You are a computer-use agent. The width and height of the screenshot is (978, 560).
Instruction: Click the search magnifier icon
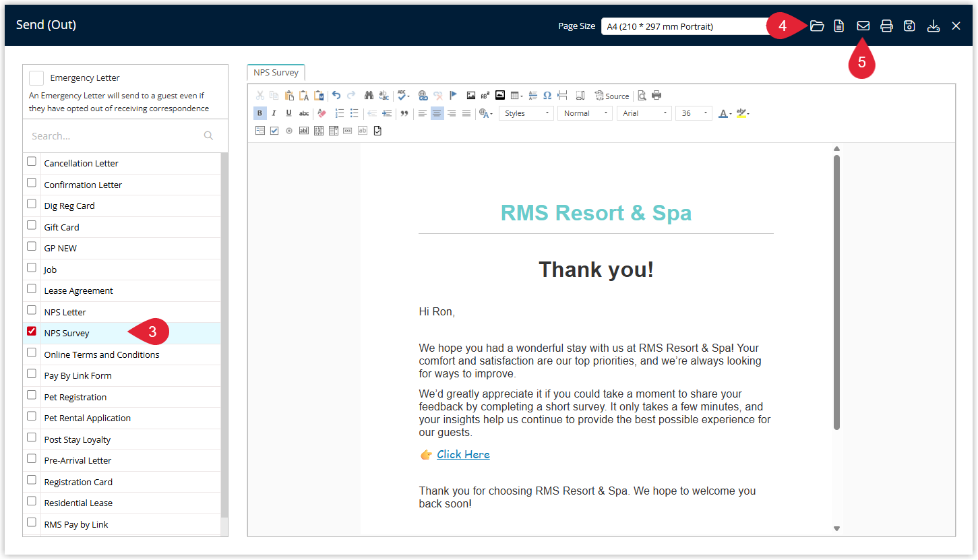click(x=208, y=135)
